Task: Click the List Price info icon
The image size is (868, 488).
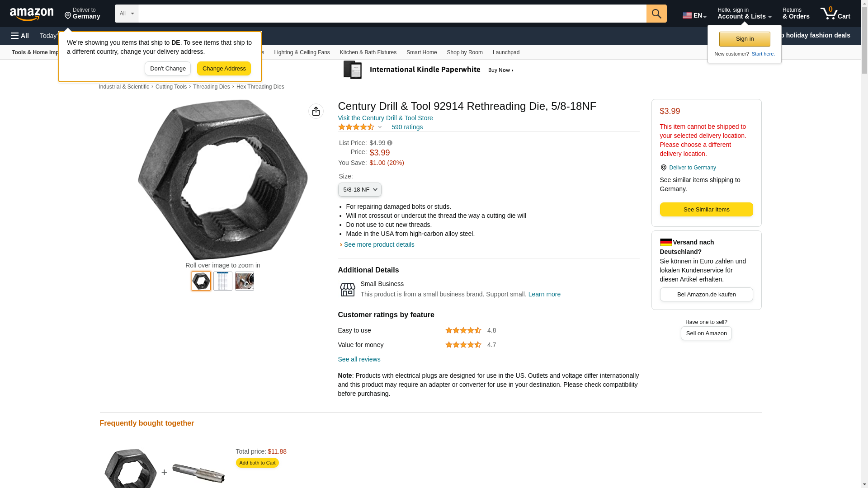Action: pos(390,143)
